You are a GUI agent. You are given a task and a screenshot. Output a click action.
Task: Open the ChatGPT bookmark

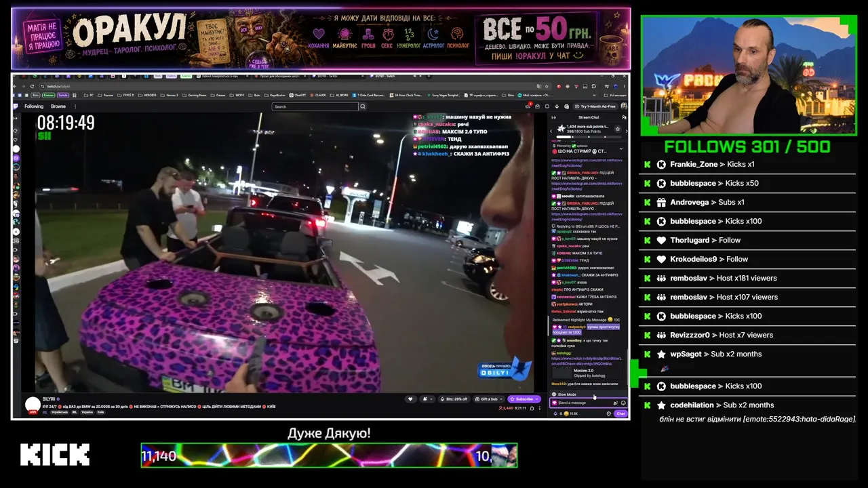[297, 96]
